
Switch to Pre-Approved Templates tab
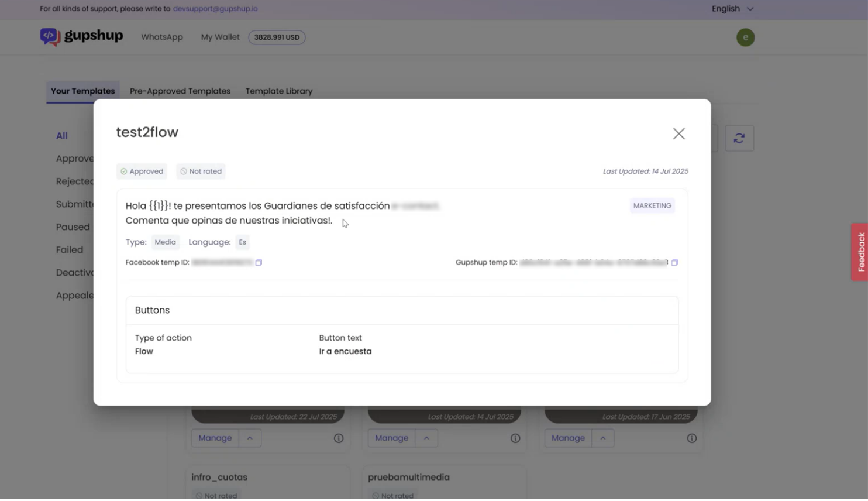click(x=180, y=91)
